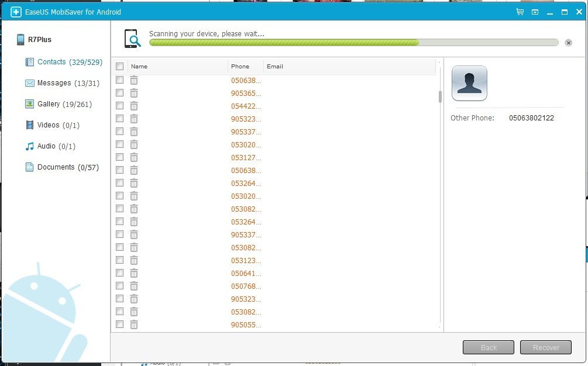
Task: Click the trash icon beside 905365 contact
Action: [x=134, y=93]
